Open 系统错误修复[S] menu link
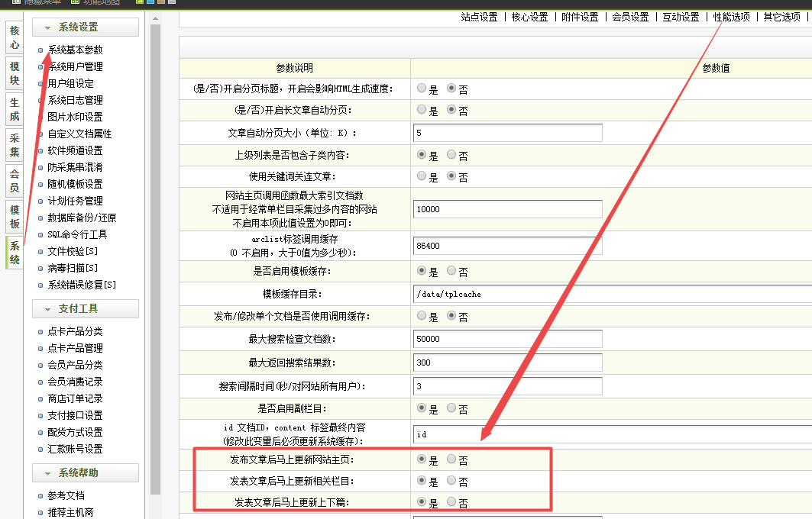Image resolution: width=812 pixels, height=519 pixels. [x=82, y=285]
